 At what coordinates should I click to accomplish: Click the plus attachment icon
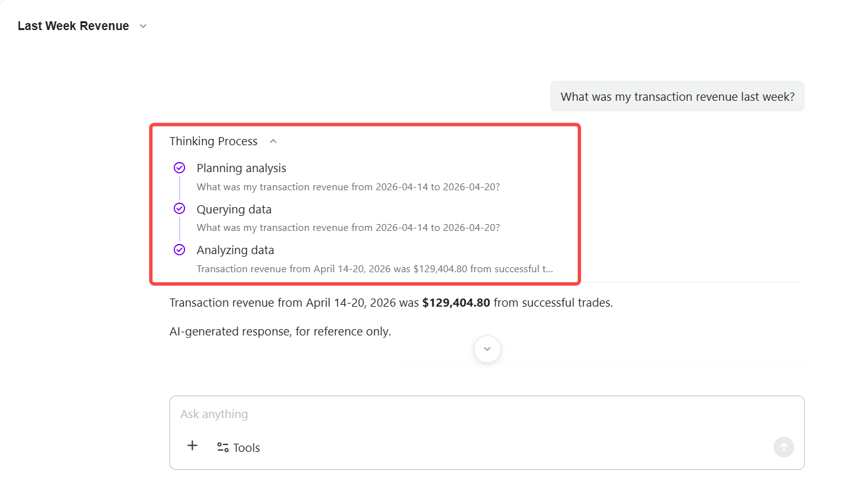pos(192,446)
